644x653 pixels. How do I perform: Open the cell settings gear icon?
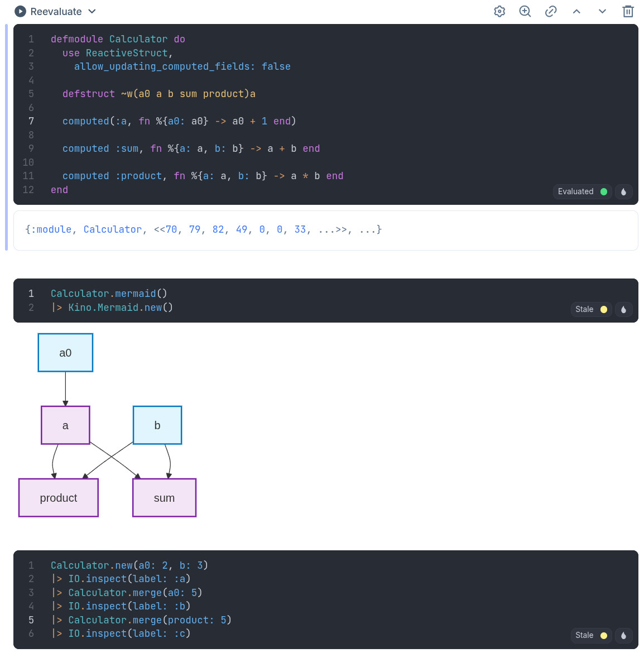[x=499, y=12]
